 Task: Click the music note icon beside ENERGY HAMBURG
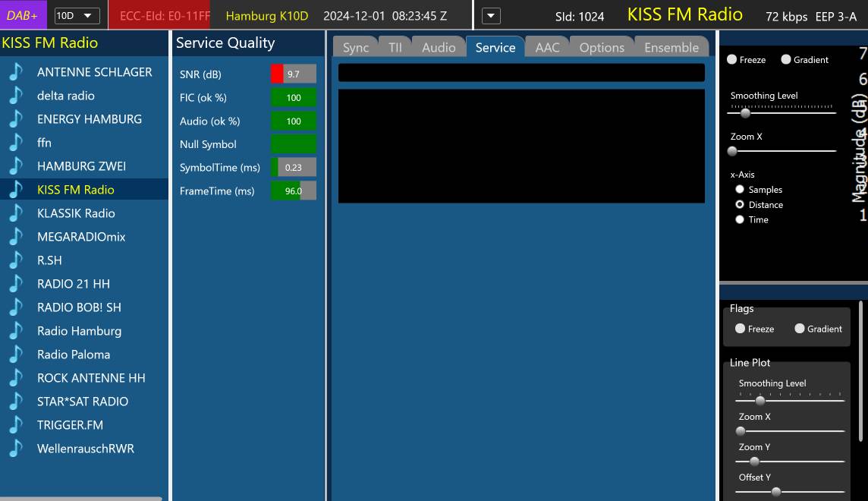pos(16,119)
